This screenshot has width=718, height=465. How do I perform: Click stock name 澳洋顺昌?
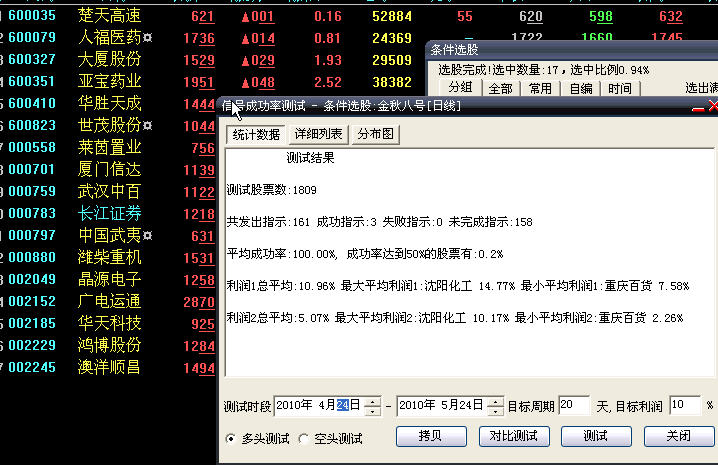tap(109, 367)
